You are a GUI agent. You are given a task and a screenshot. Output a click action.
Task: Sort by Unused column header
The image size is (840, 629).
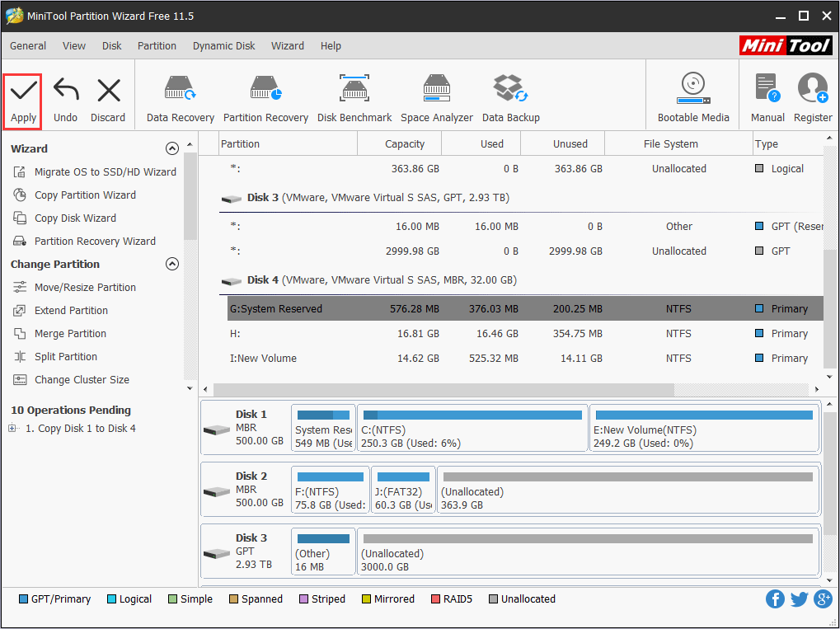(x=562, y=143)
